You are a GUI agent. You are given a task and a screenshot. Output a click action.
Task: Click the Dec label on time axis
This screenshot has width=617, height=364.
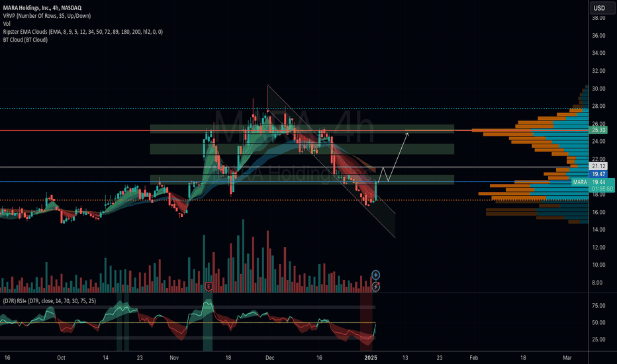coord(270,357)
